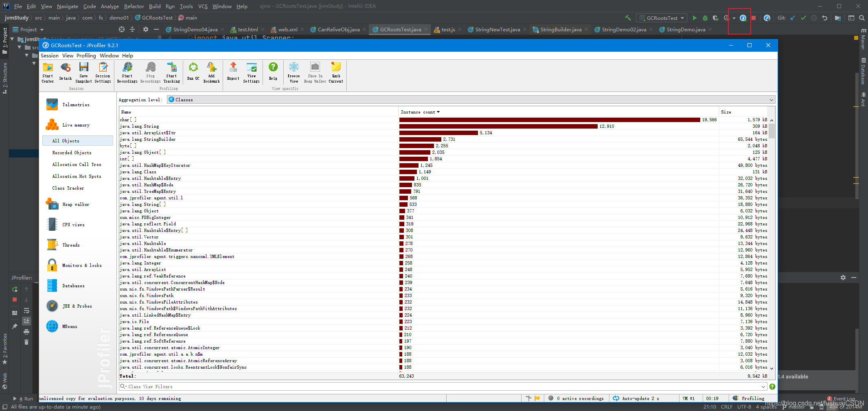This screenshot has height=411, width=868.
Task: Open JProfiler View Settings
Action: [x=252, y=72]
